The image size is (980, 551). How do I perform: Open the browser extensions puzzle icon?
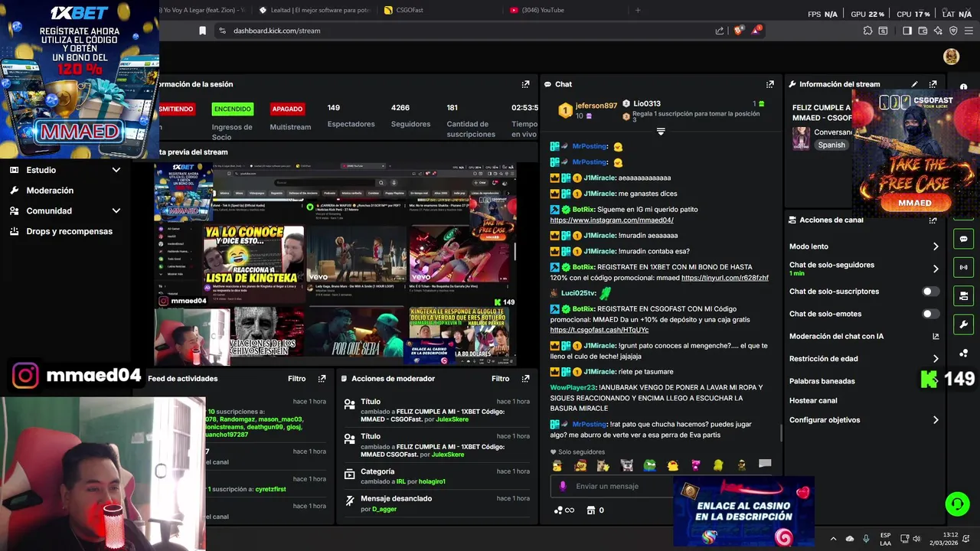(x=867, y=31)
